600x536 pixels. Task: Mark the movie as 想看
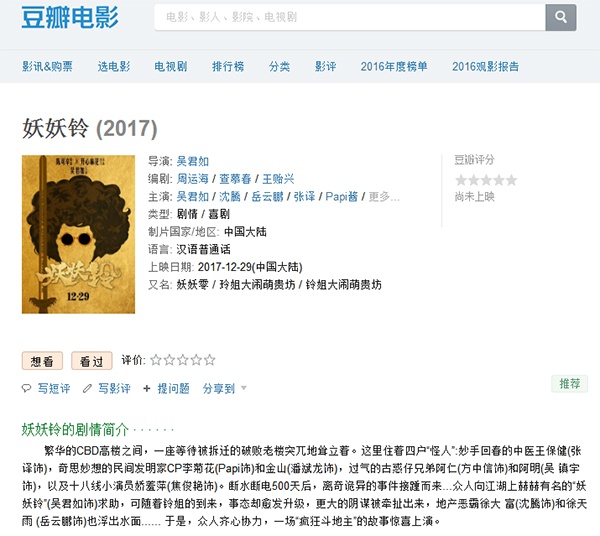tap(42, 361)
